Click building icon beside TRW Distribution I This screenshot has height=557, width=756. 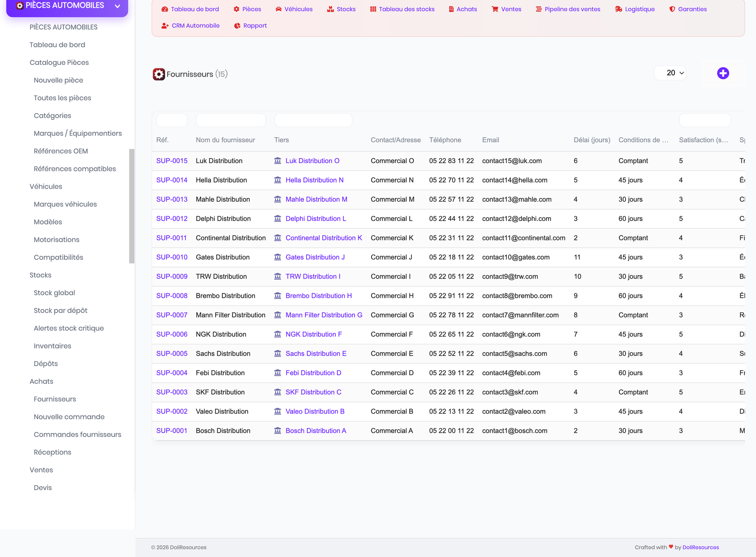coord(277,276)
